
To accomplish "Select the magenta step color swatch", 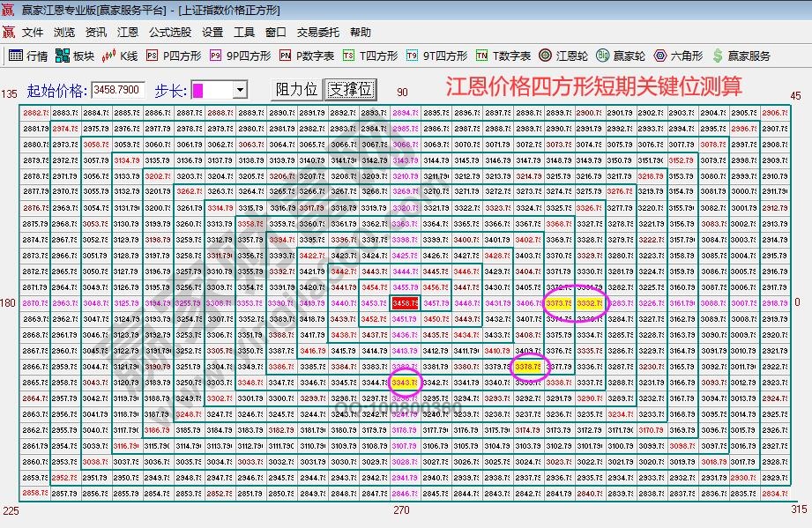I will click(x=200, y=89).
